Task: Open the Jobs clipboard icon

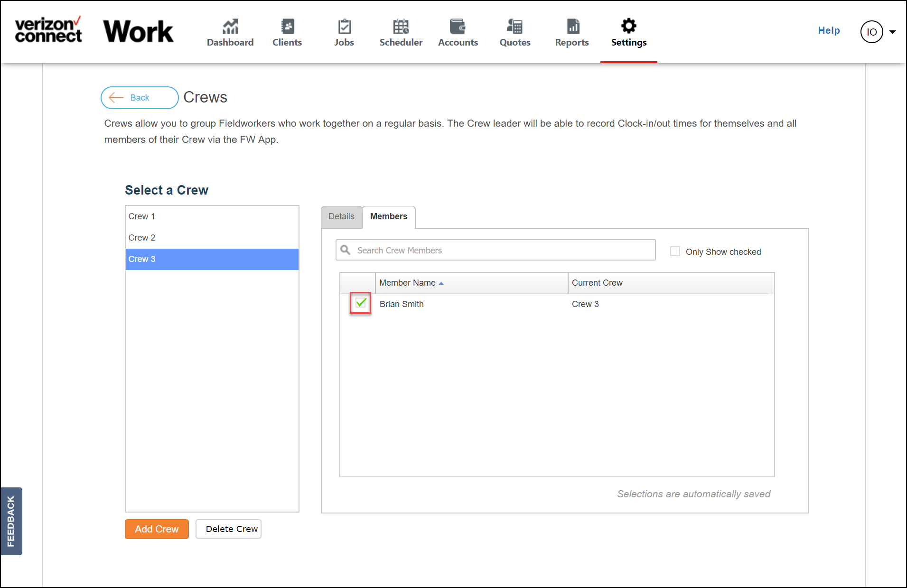Action: 344,26
